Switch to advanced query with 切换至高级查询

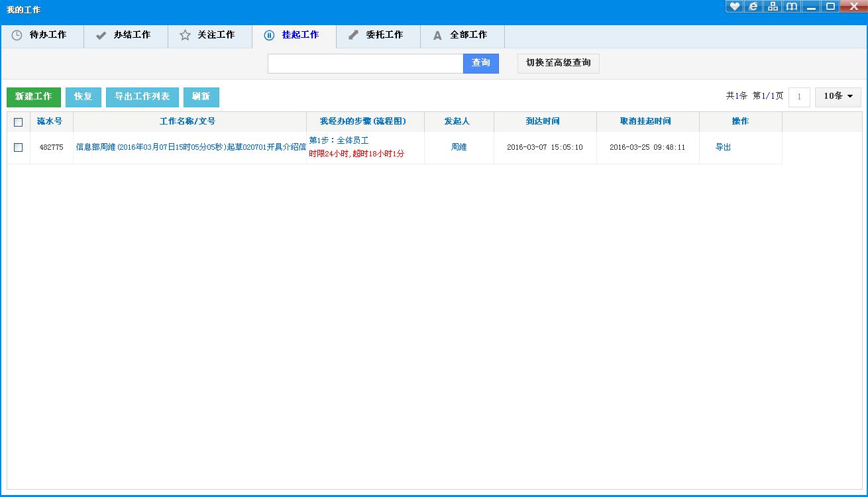click(x=558, y=64)
